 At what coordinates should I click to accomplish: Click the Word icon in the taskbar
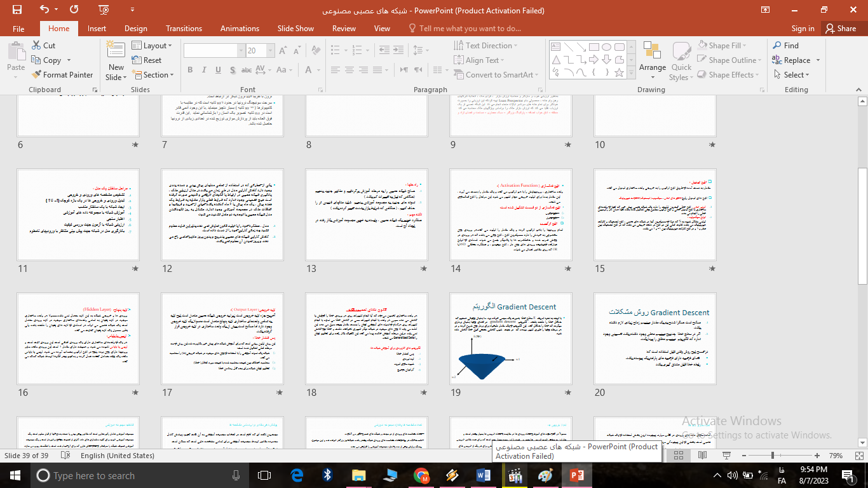pyautogui.click(x=484, y=475)
